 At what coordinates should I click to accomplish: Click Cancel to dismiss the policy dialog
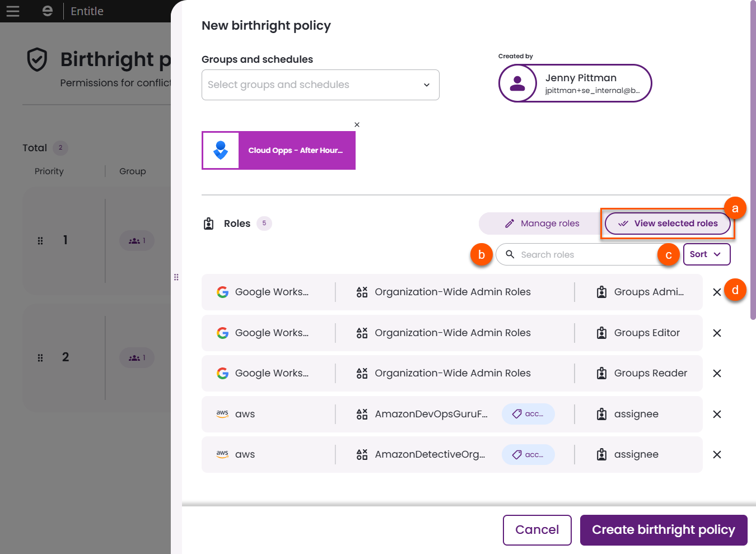click(x=536, y=529)
